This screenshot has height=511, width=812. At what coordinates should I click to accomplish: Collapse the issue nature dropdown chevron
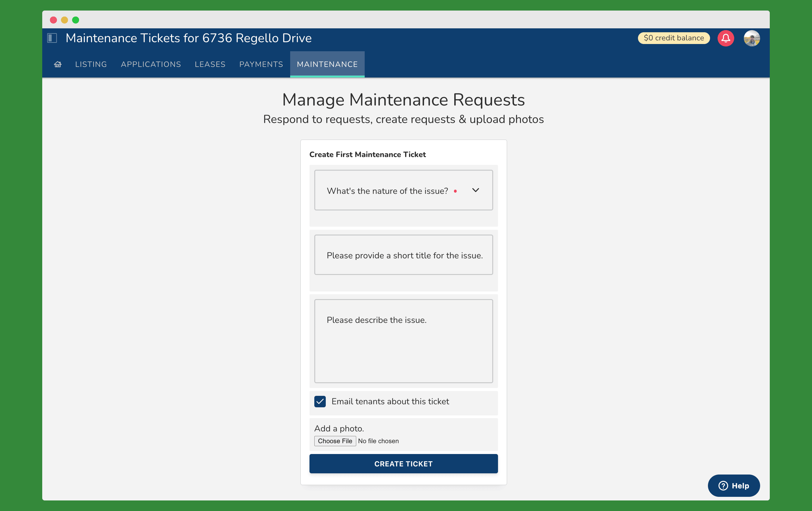(x=476, y=190)
